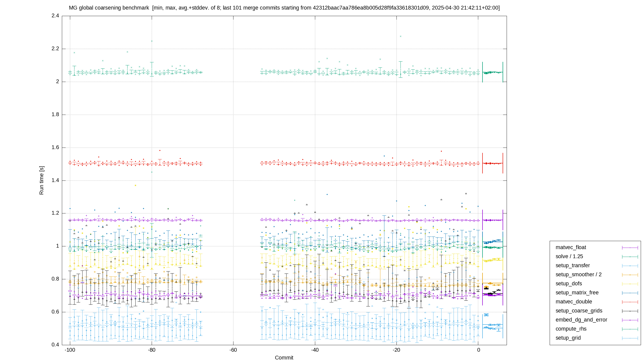Viewport: 644px width, 362px height.
Task: Select the solve / 1.25 legend label
Action: point(569,256)
